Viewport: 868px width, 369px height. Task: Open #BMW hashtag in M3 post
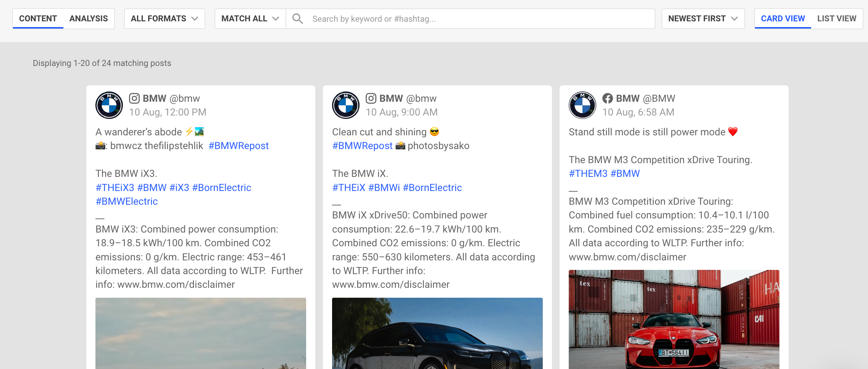pos(625,173)
